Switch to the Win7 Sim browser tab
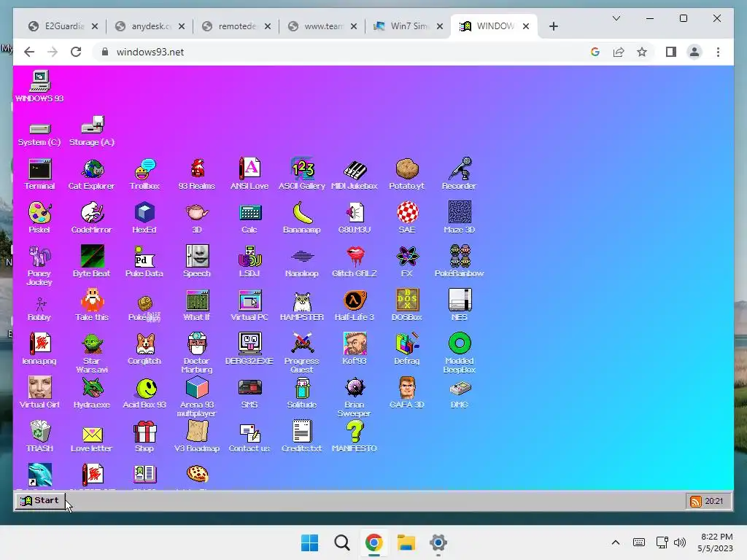The height and width of the screenshot is (560, 747). tap(409, 26)
